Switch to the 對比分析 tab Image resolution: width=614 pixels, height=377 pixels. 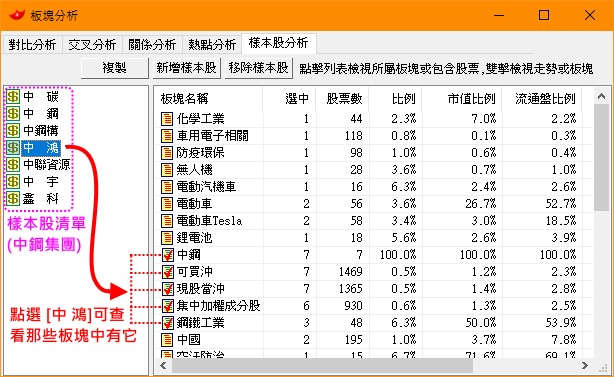pyautogui.click(x=33, y=45)
